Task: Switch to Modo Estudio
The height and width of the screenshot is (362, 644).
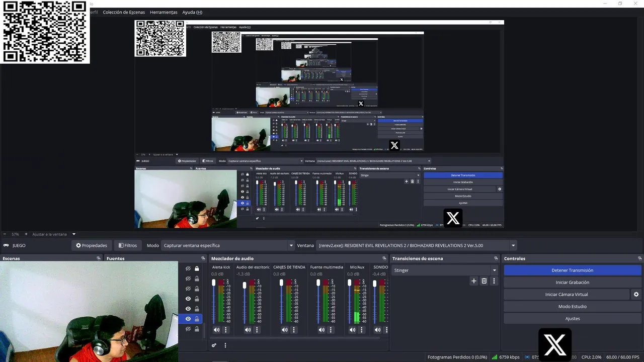Action: [x=573, y=307]
